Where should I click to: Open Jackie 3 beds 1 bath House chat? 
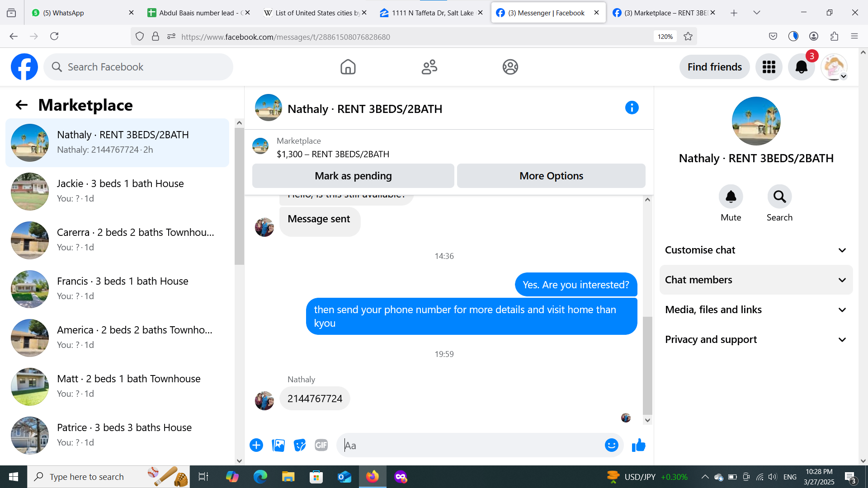click(x=118, y=192)
